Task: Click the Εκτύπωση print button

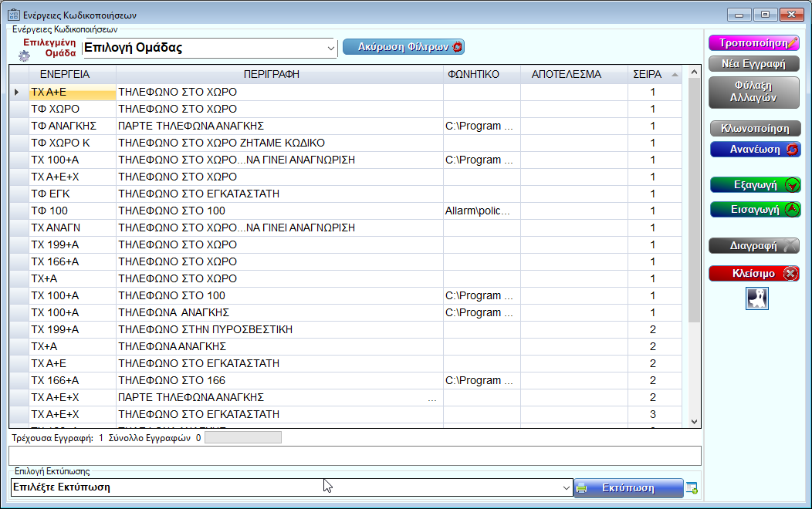Action: pos(628,487)
